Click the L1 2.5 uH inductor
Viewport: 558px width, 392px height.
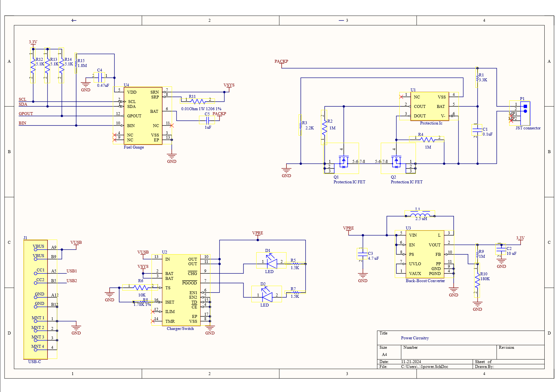[x=420, y=216]
